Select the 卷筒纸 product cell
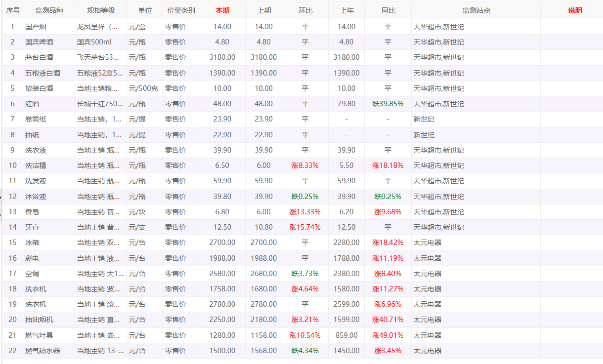603x364 pixels. (49, 119)
